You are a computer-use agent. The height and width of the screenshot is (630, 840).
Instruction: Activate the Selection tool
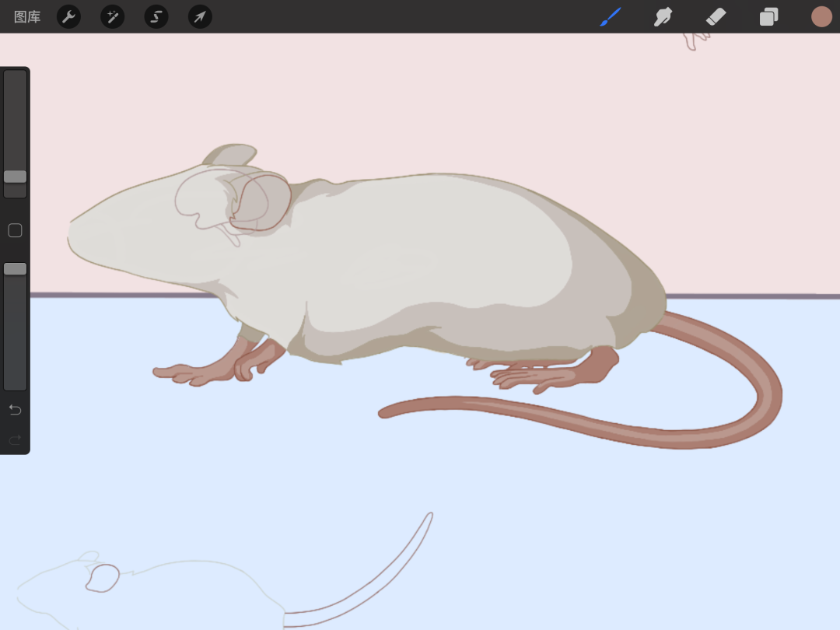(156, 16)
